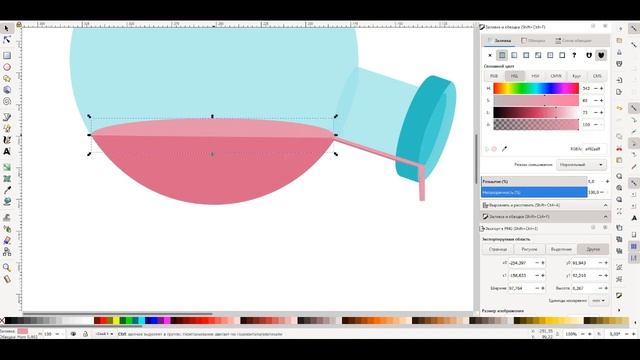
Task: Set fill to No paint (X)
Action: click(490, 55)
